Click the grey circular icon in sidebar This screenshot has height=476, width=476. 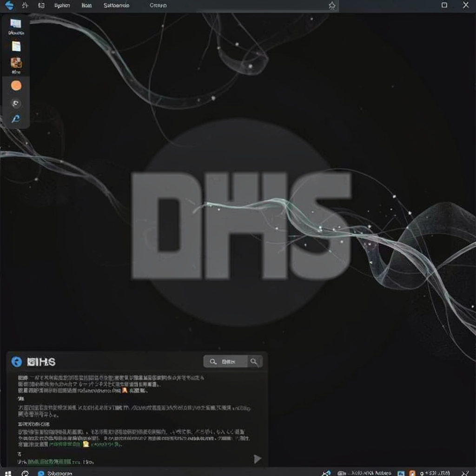click(16, 103)
